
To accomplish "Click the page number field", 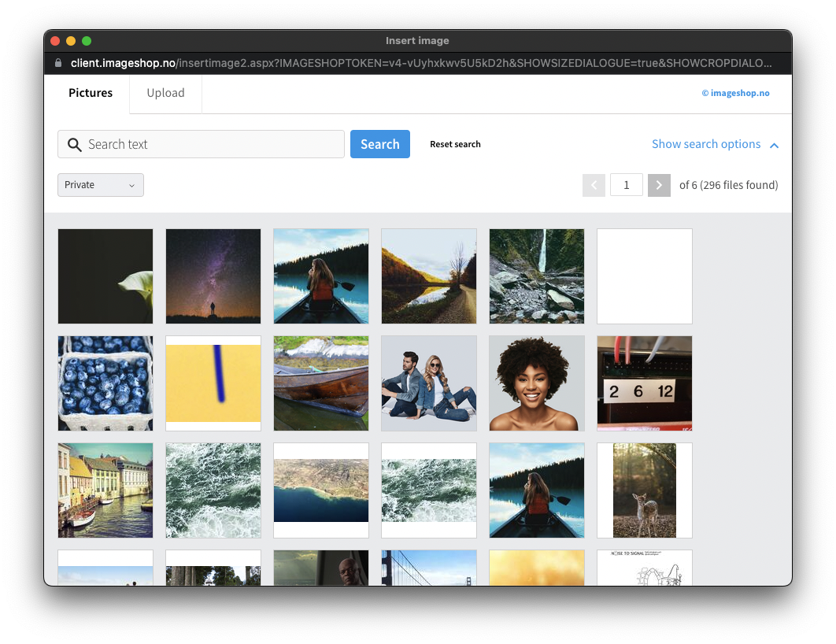I will 627,185.
